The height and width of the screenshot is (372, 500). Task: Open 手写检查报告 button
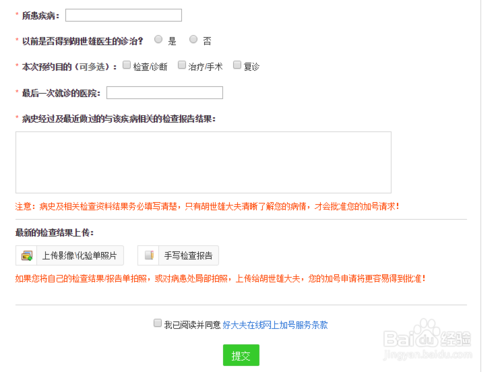point(178,256)
